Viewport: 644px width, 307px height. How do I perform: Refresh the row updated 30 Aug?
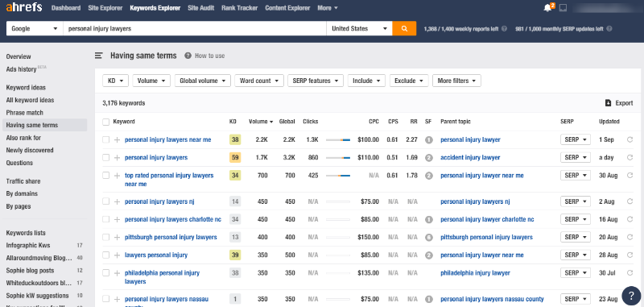pos(630,176)
